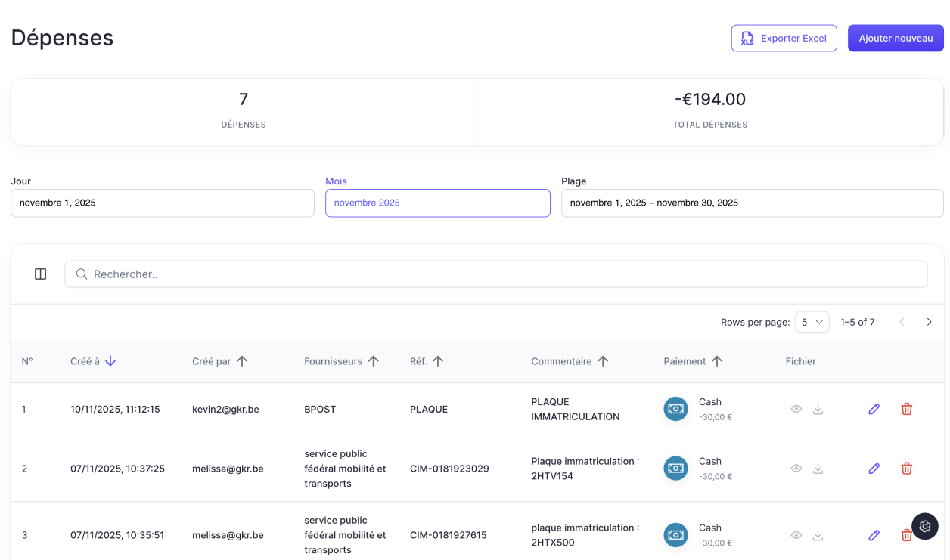Preview file for CIM-0181923029 row
The height and width of the screenshot is (560, 950).
[796, 469]
